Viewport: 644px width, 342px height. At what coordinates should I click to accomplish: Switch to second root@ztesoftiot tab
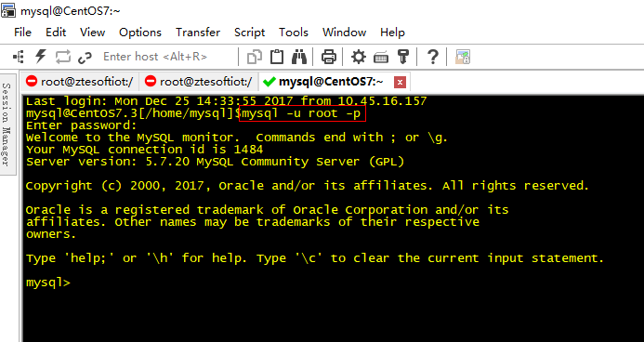coord(199,82)
